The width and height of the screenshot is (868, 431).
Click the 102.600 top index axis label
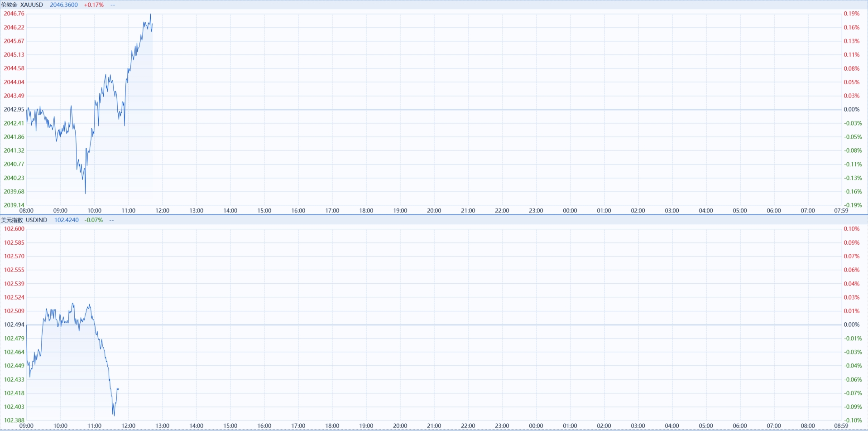[x=14, y=229]
